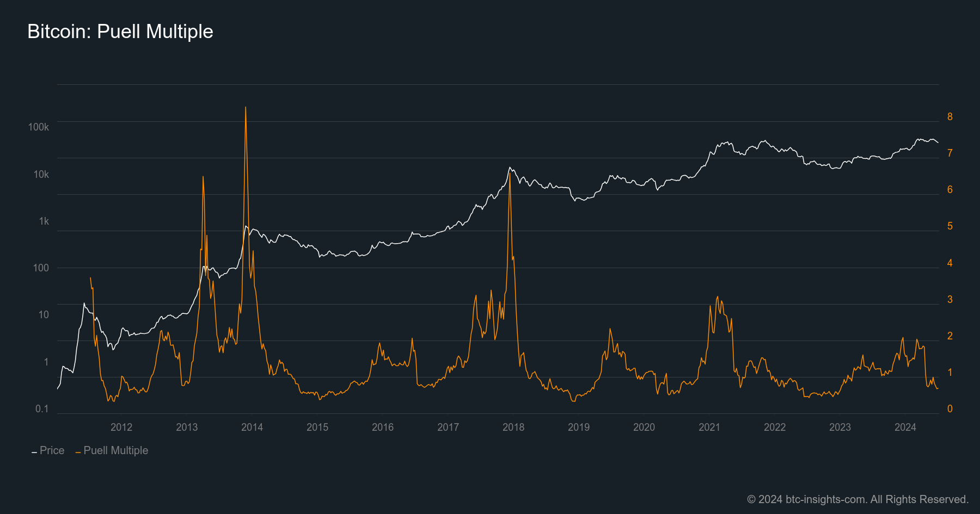980x514 pixels.
Task: Click the 100k price axis label
Action: (39, 127)
